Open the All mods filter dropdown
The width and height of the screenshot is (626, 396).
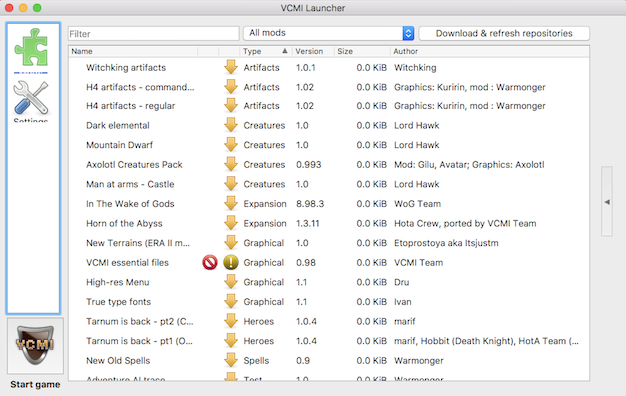tap(329, 33)
